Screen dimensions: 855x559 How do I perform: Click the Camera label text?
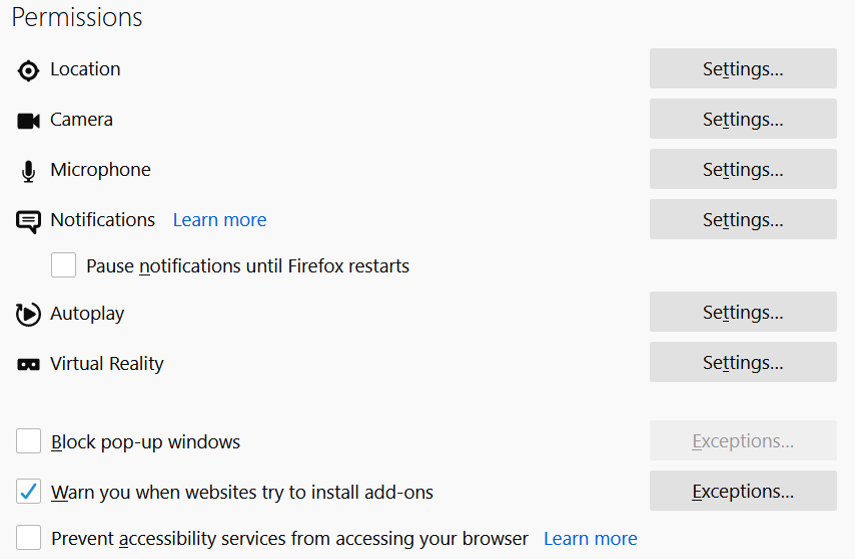point(81,119)
